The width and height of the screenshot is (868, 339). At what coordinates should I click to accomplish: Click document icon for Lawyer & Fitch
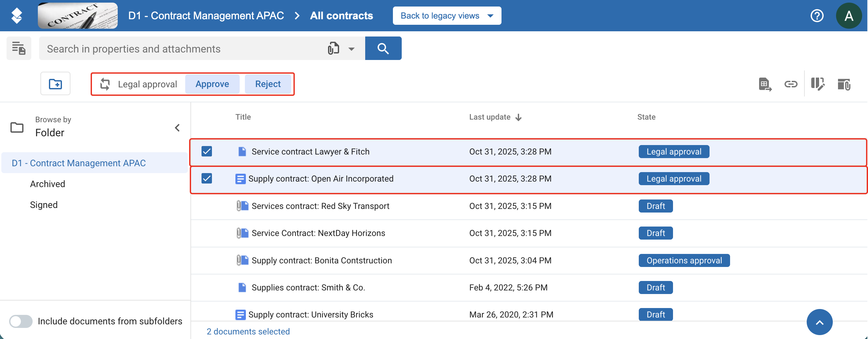242,152
